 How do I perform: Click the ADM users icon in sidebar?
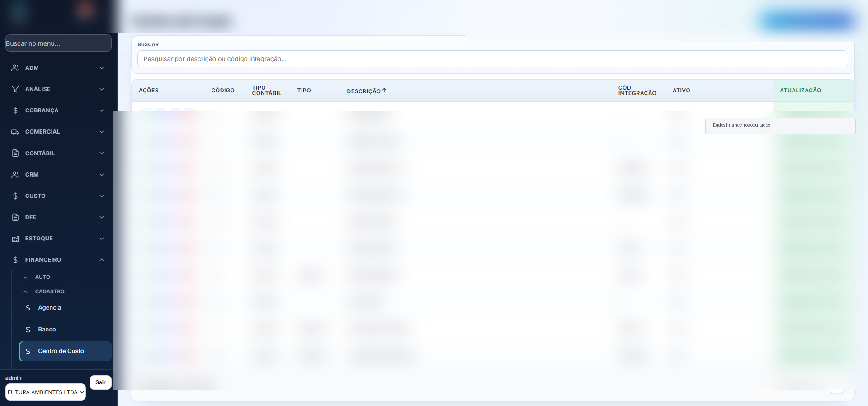[15, 68]
